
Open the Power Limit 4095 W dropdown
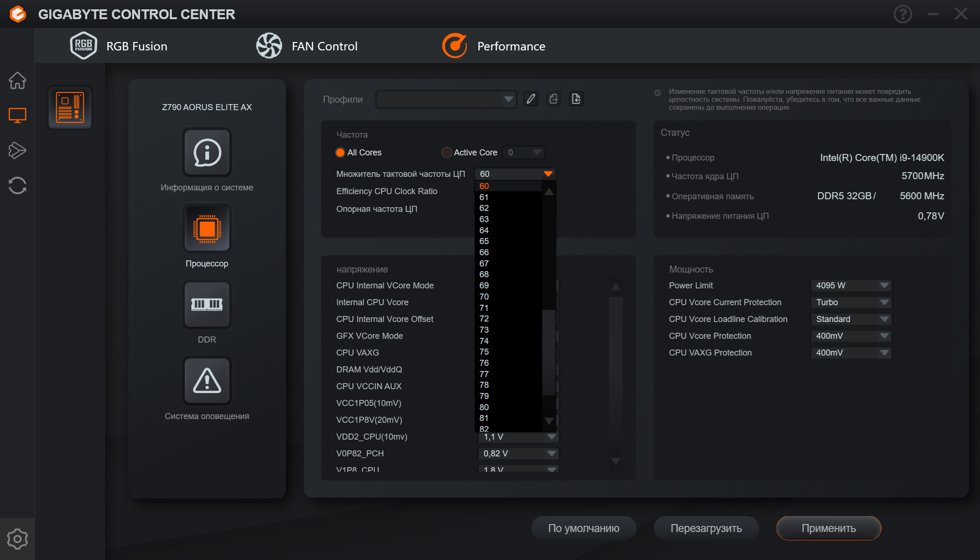point(884,286)
